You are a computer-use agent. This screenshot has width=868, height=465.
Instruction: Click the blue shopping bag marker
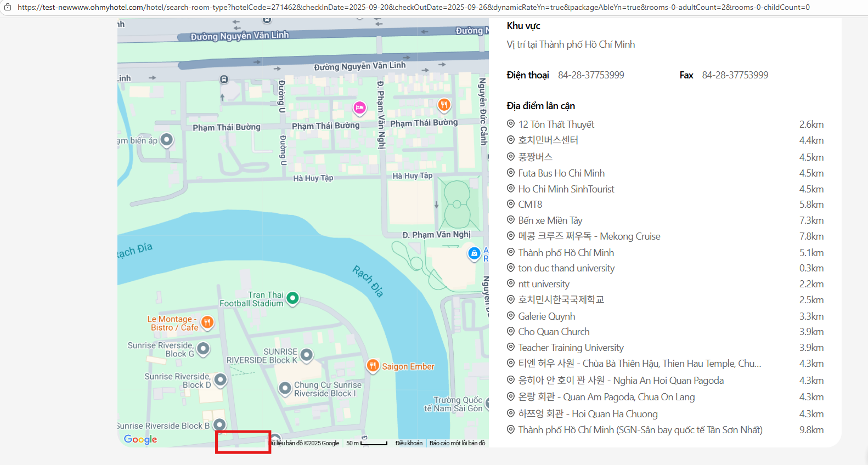(x=474, y=254)
